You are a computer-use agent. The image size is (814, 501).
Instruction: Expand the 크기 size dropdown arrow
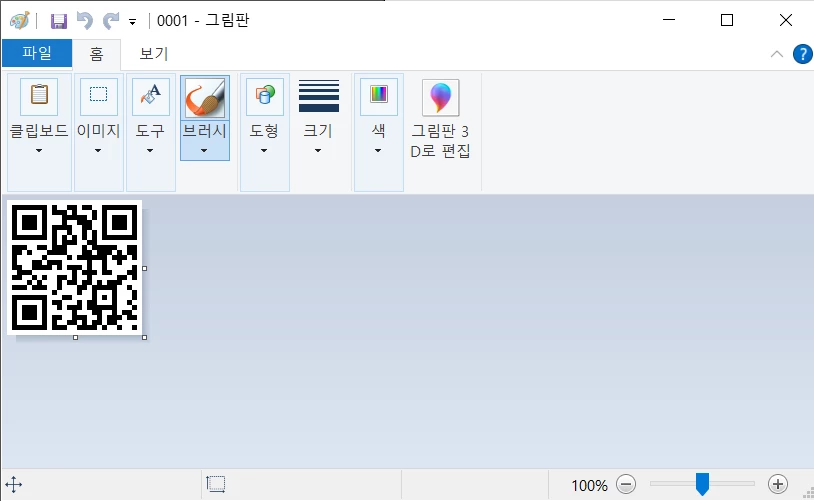point(318,151)
